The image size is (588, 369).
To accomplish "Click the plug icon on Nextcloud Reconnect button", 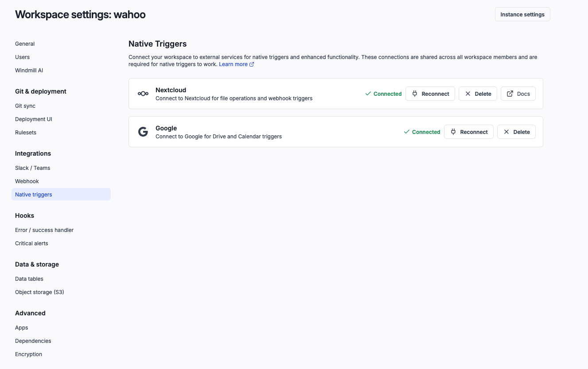I will coord(415,94).
